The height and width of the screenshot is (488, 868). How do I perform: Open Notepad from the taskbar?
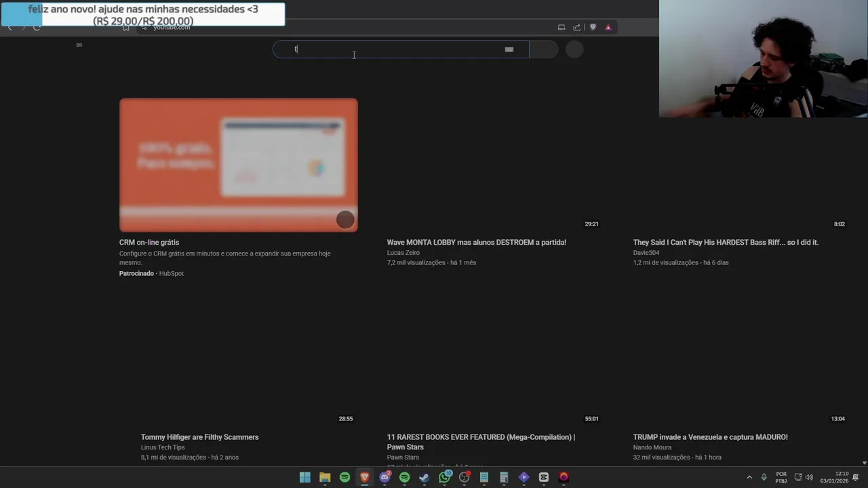(x=484, y=477)
